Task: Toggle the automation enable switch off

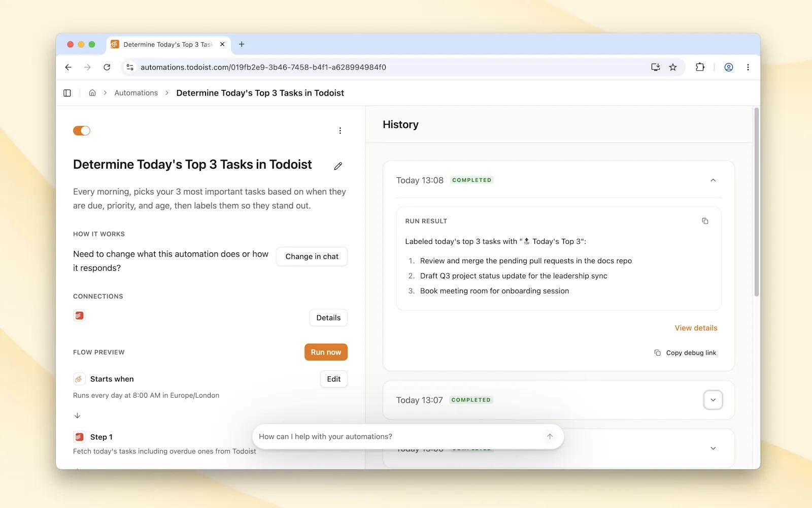Action: click(82, 131)
